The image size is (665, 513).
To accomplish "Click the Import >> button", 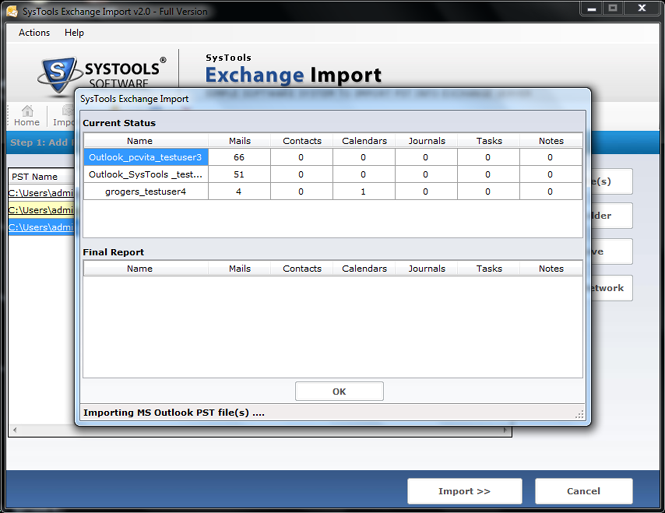I will point(464,491).
